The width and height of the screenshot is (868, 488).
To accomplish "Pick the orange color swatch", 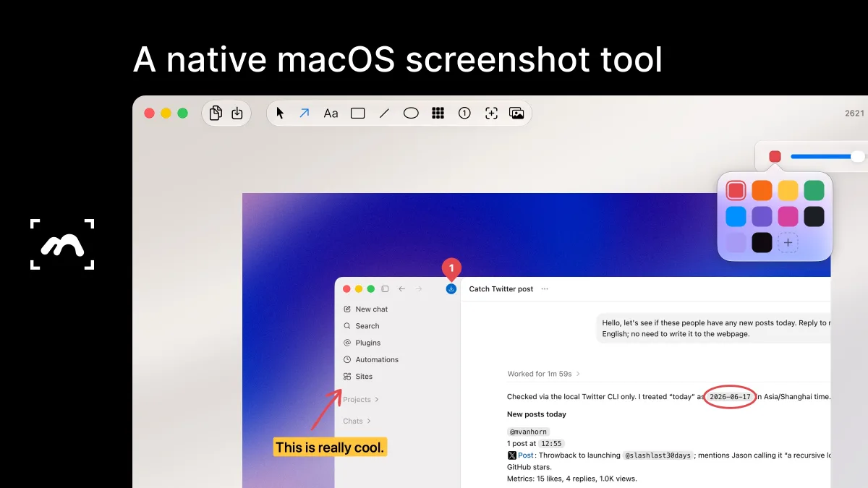I will coord(762,190).
